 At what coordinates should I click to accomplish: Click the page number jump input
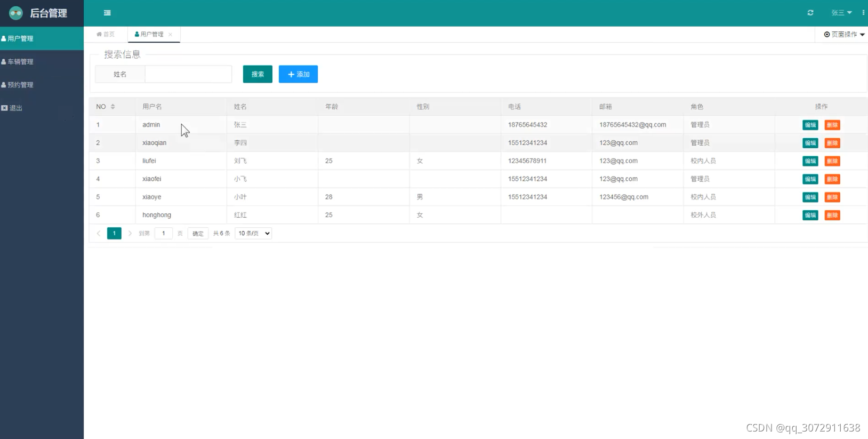pyautogui.click(x=164, y=233)
